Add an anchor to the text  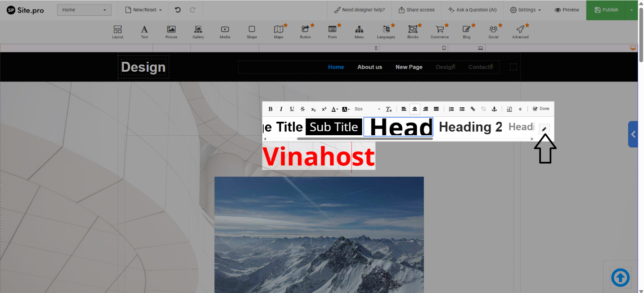pos(494,109)
